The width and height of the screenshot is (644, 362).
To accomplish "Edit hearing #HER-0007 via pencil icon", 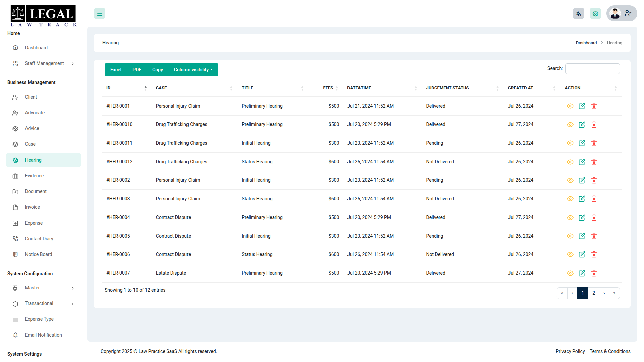I will tap(582, 273).
